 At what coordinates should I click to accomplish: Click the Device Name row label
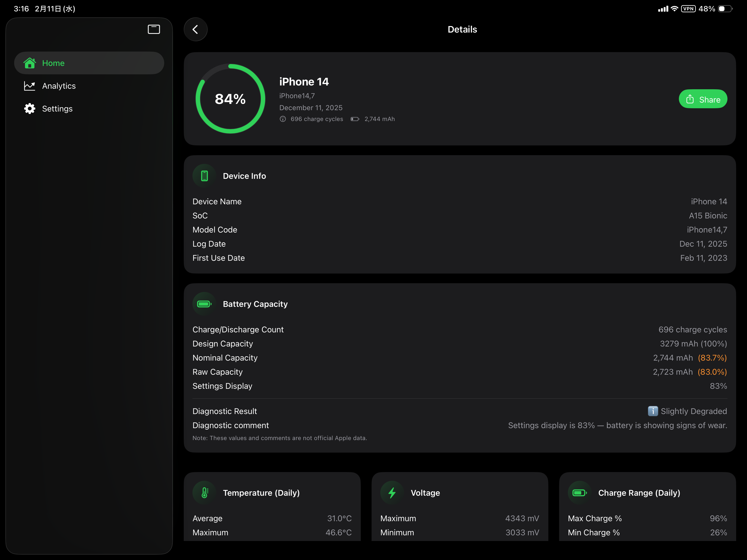pyautogui.click(x=217, y=202)
